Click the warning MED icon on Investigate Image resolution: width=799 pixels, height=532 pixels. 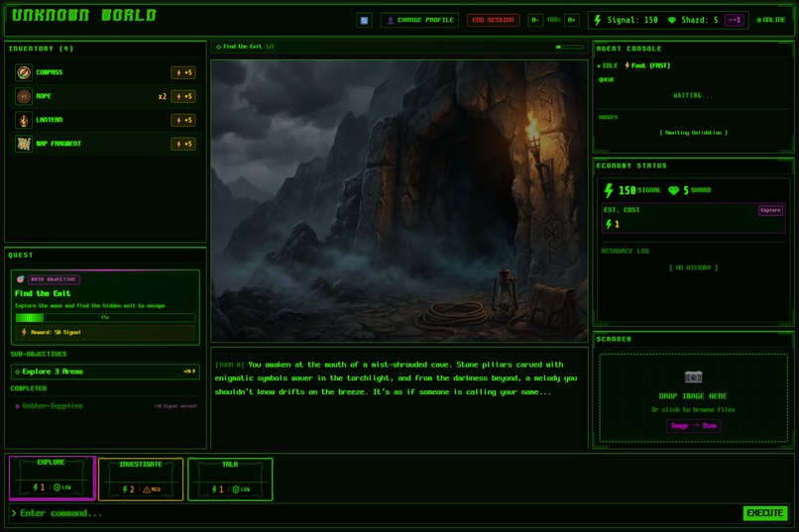(147, 489)
